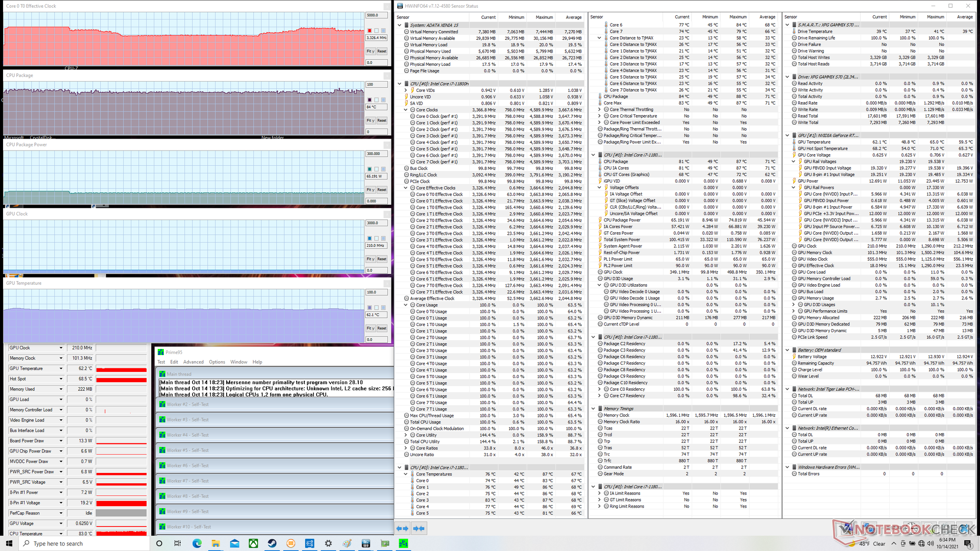The image size is (980, 551).
Task: Click the dark purple swatch in CPU Package graph
Action: [x=370, y=100]
